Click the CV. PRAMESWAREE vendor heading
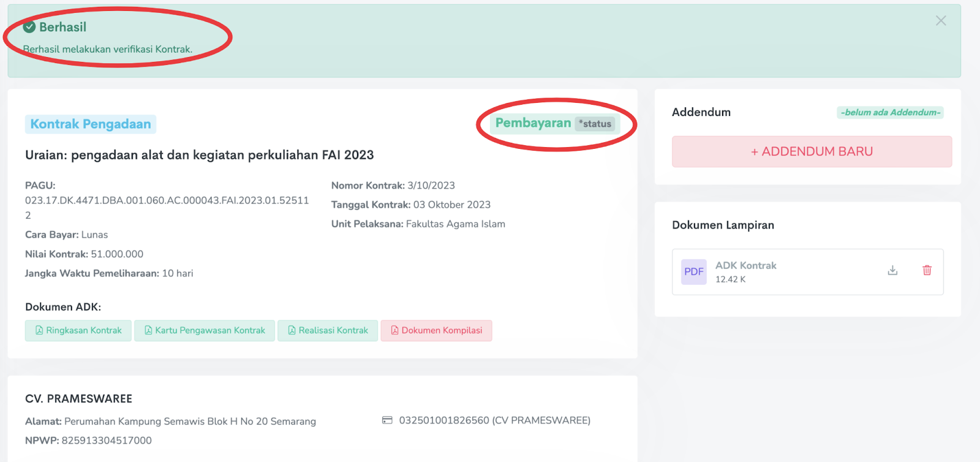The image size is (980, 462). [78, 399]
